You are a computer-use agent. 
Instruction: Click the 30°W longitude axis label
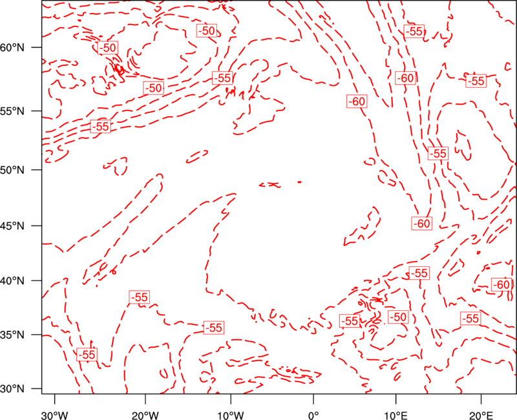tap(55, 415)
